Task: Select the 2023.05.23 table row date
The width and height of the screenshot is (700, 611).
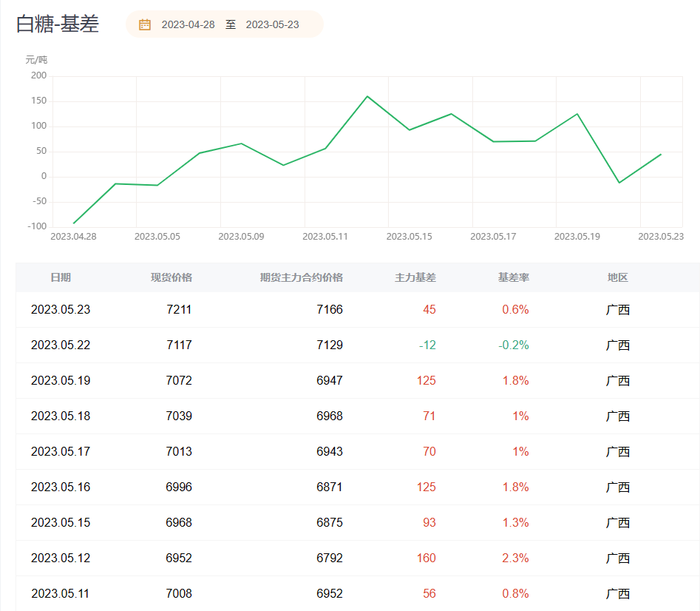Action: 61,309
